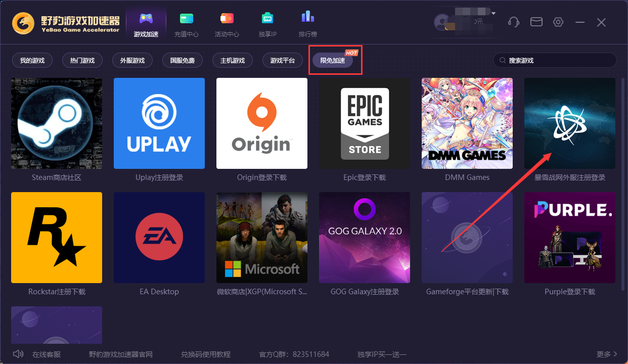Open the 兑换码使用教程 link
Image resolution: width=628 pixels, height=364 pixels.
pyautogui.click(x=205, y=354)
